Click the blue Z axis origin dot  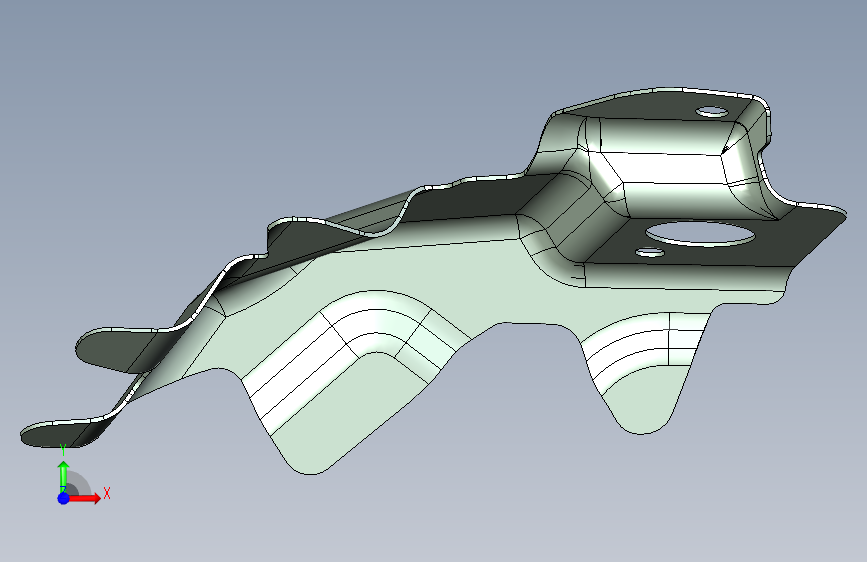pyautogui.click(x=64, y=498)
